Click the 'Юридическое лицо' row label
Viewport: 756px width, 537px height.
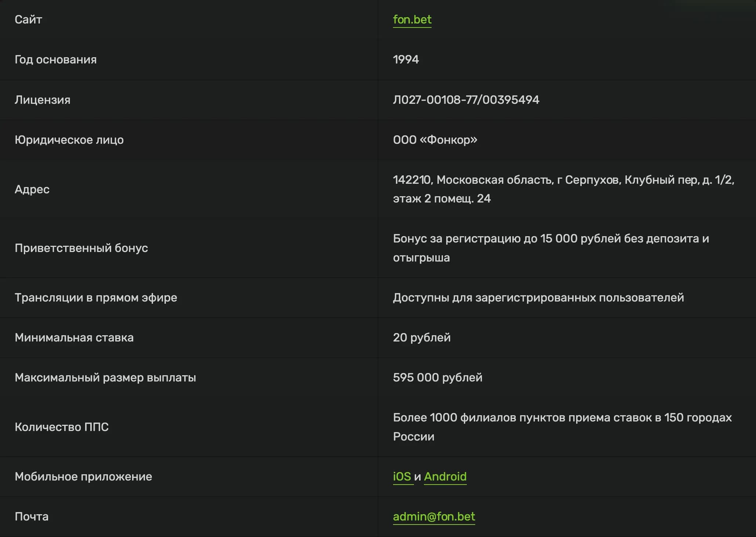(69, 140)
